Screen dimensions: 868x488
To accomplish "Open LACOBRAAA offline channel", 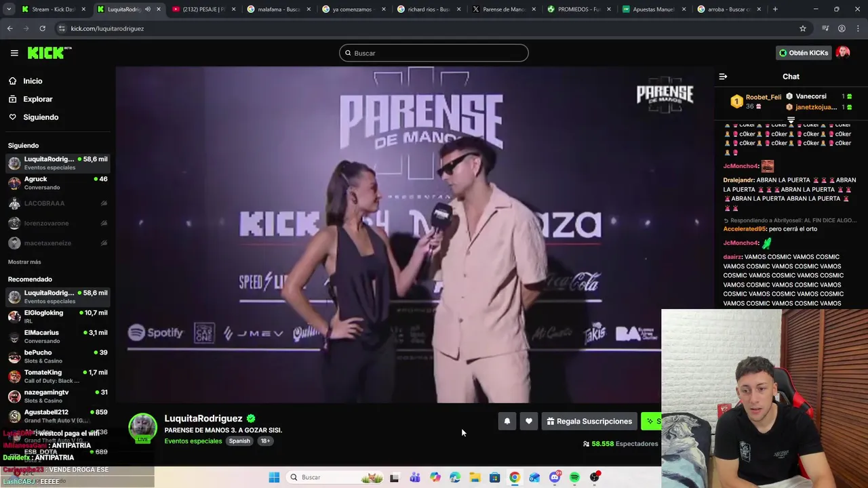I will [58, 203].
